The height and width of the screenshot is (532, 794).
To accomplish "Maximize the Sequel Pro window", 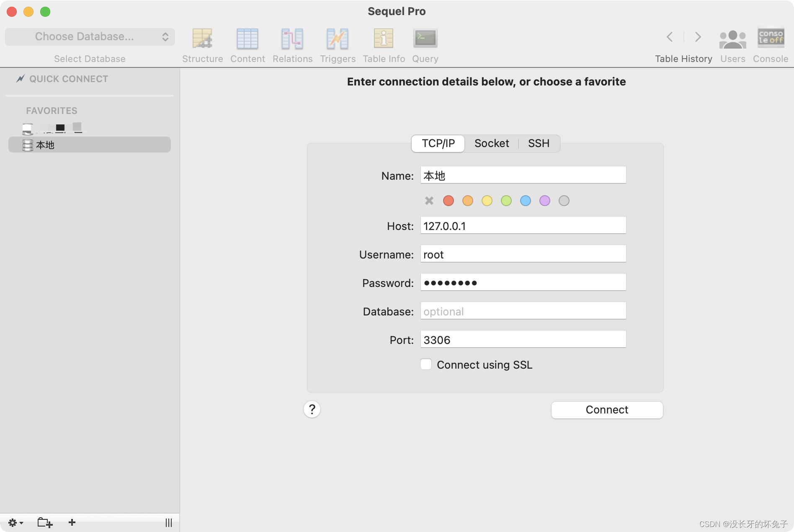I will point(45,12).
